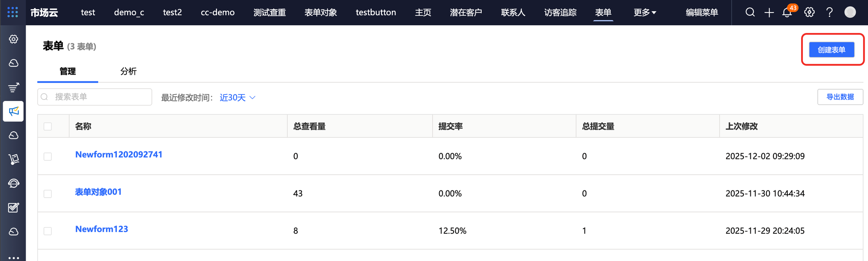Click the plus quick-create icon
Image resolution: width=868 pixels, height=261 pixels.
(769, 13)
